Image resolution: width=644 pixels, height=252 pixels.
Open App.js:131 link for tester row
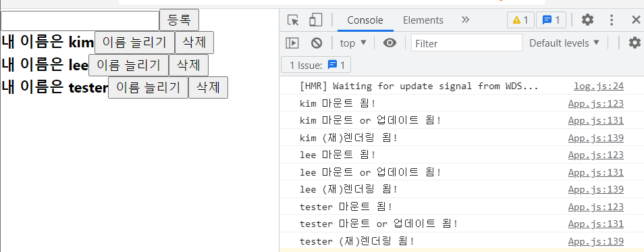point(596,224)
